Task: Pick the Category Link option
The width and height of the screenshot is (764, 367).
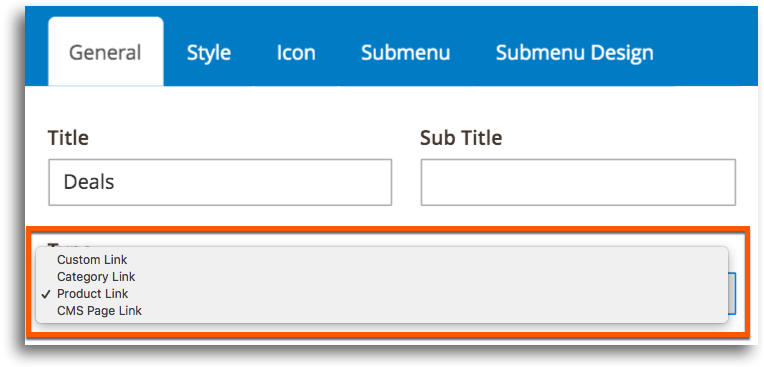Action: click(96, 277)
